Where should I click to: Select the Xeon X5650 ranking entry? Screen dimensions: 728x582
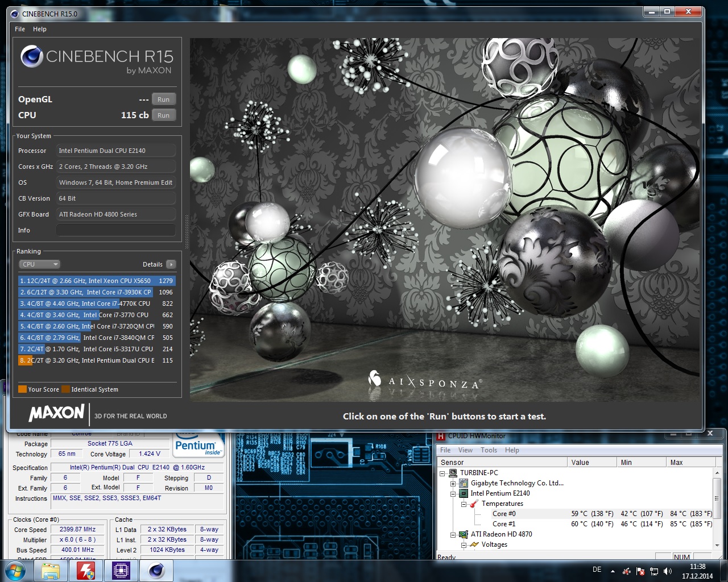point(97,281)
